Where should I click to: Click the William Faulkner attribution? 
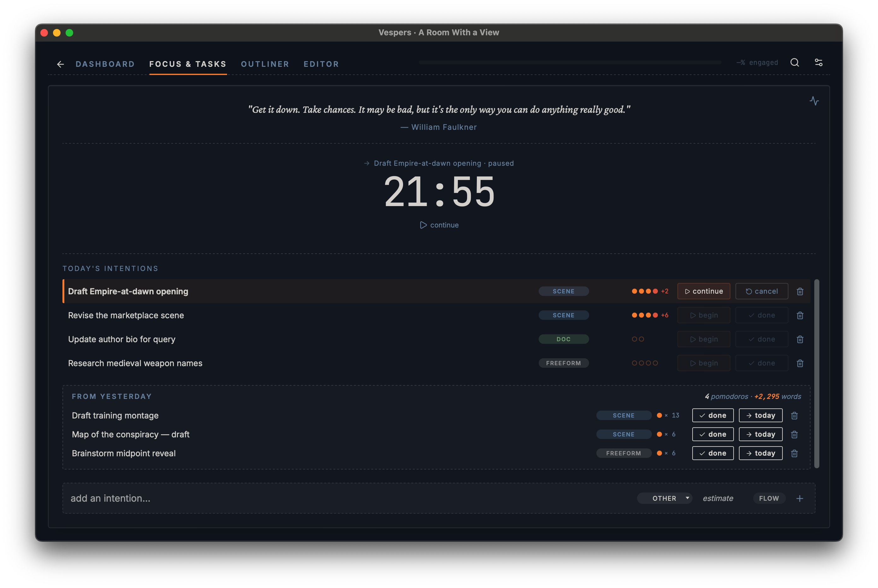439,127
